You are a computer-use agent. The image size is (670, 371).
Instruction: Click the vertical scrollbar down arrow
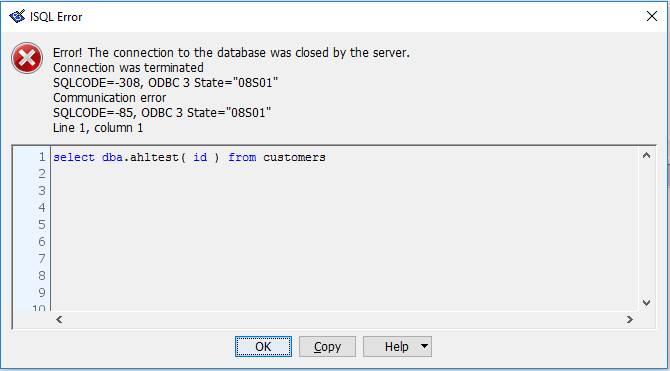point(646,303)
